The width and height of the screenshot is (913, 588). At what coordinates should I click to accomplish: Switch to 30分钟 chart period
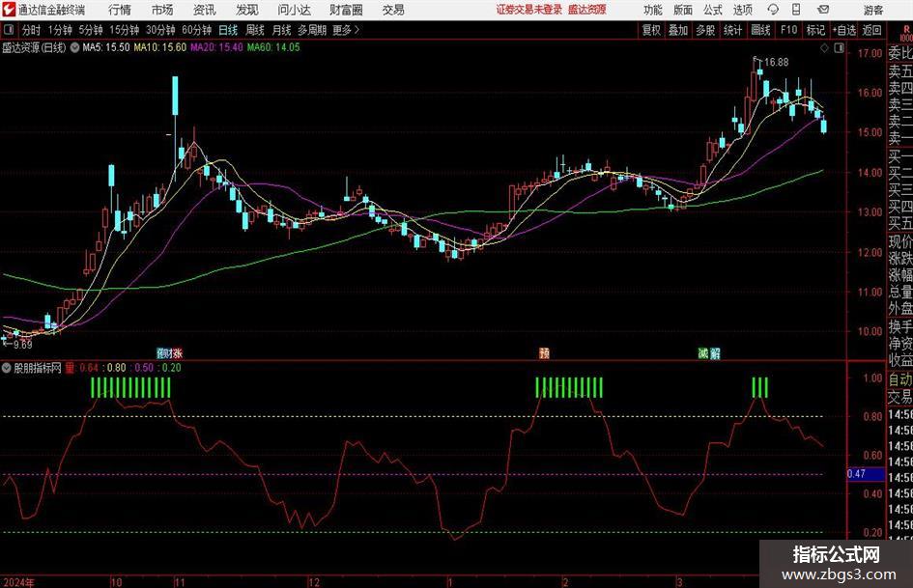click(x=160, y=30)
